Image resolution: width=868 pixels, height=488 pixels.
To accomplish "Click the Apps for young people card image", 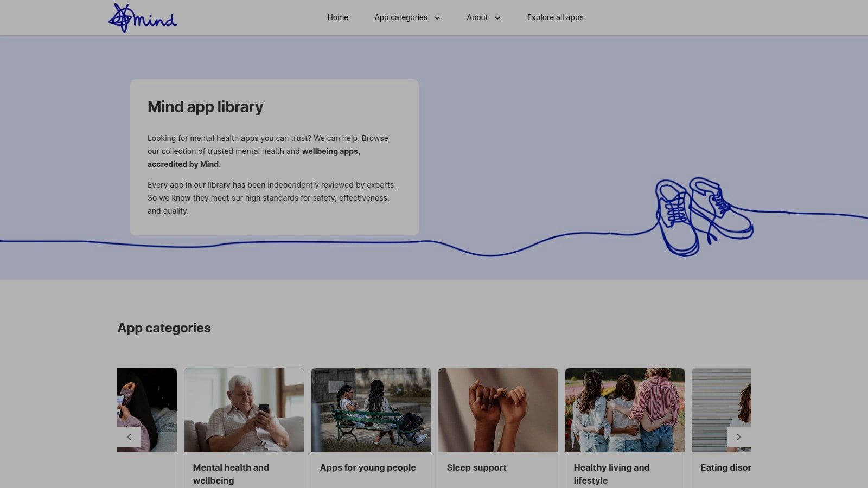I will 371,409.
